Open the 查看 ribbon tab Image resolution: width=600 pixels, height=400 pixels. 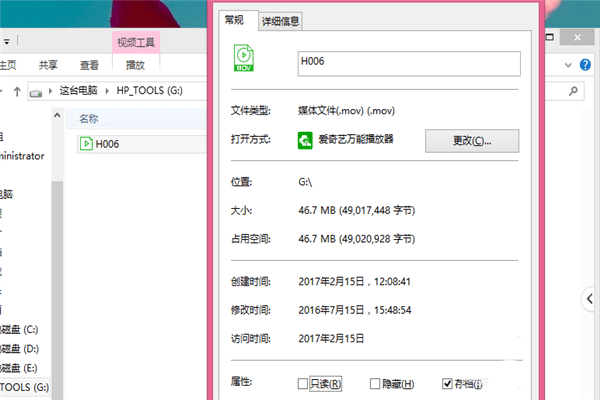(x=89, y=65)
